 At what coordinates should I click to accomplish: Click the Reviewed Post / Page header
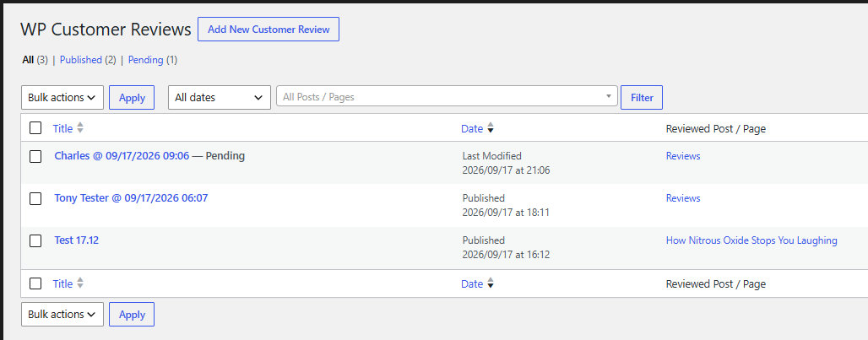pyautogui.click(x=716, y=129)
